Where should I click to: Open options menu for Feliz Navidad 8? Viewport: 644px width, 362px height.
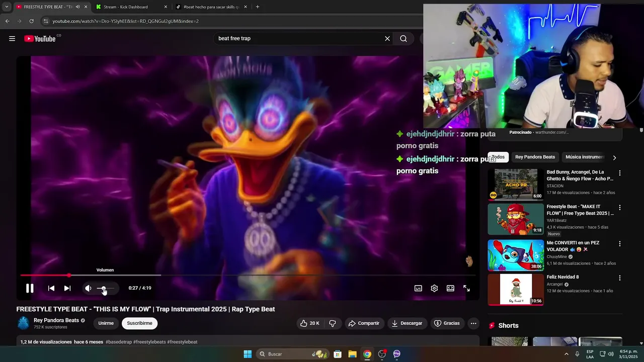(620, 278)
